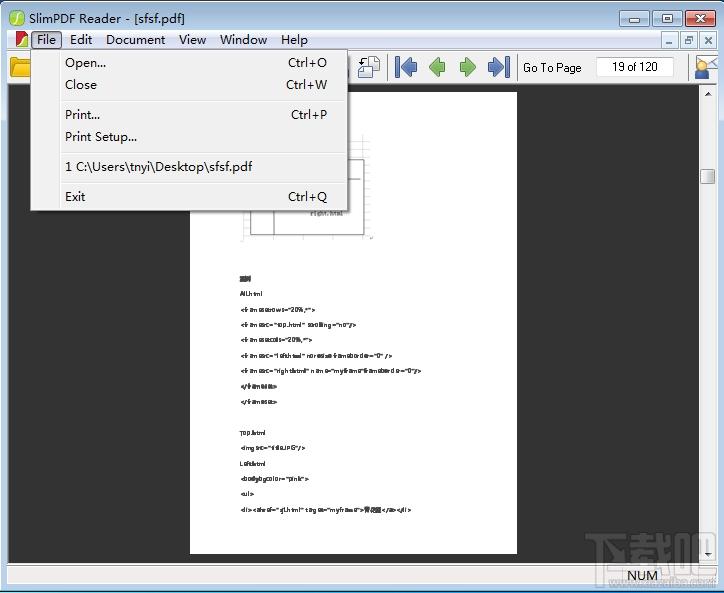The image size is (724, 593).
Task: Open the Edit menu
Action: pyautogui.click(x=81, y=40)
